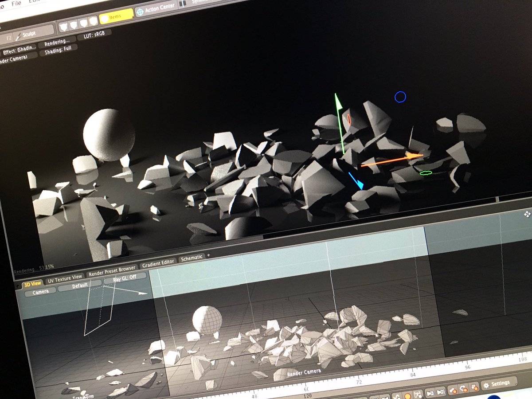This screenshot has height=399, width=532.
Task: Click frame 96 on the timeline ruler
Action: coord(468,367)
